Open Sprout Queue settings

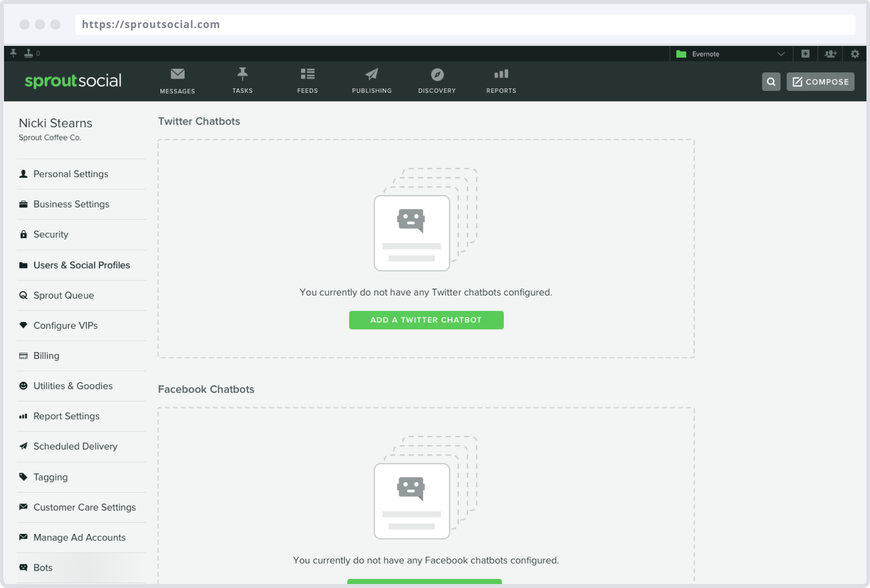pos(81,296)
